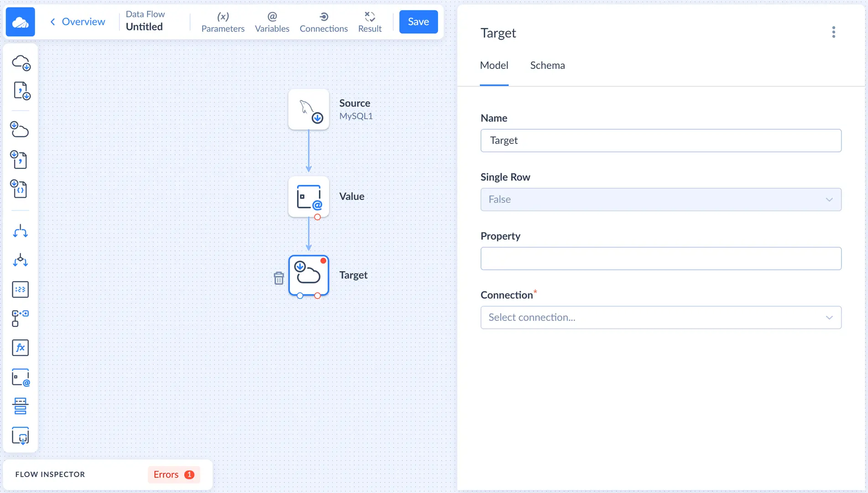Click the red output connector of Value node

click(x=318, y=217)
